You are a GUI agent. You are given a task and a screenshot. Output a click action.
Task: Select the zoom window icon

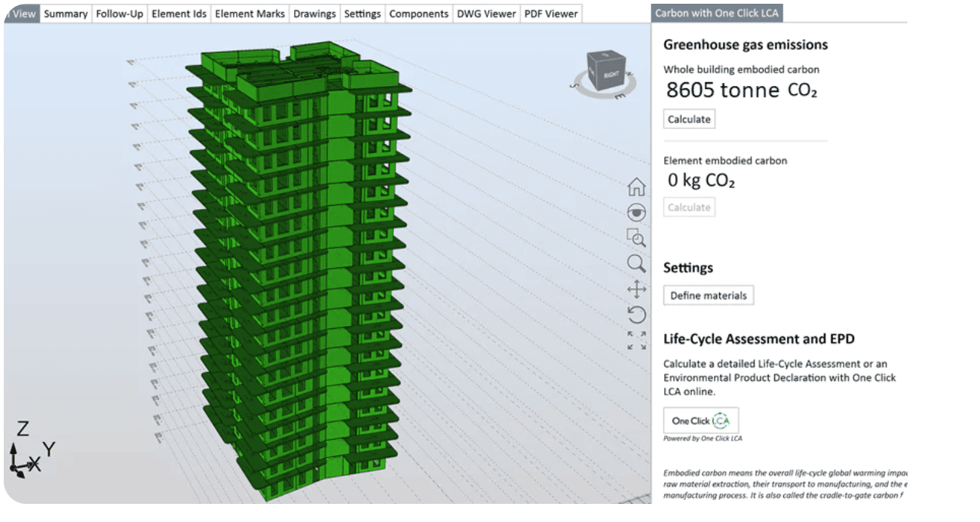636,238
